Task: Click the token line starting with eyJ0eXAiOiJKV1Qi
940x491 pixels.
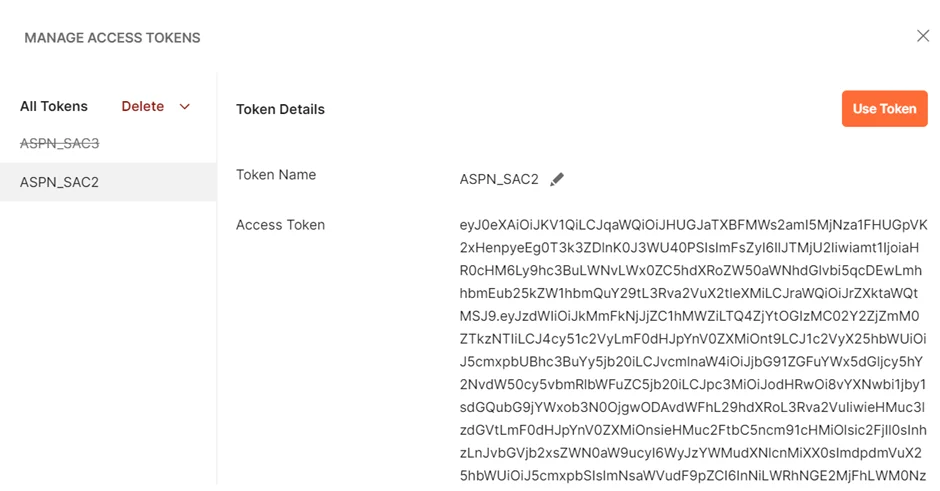Action: coord(693,225)
